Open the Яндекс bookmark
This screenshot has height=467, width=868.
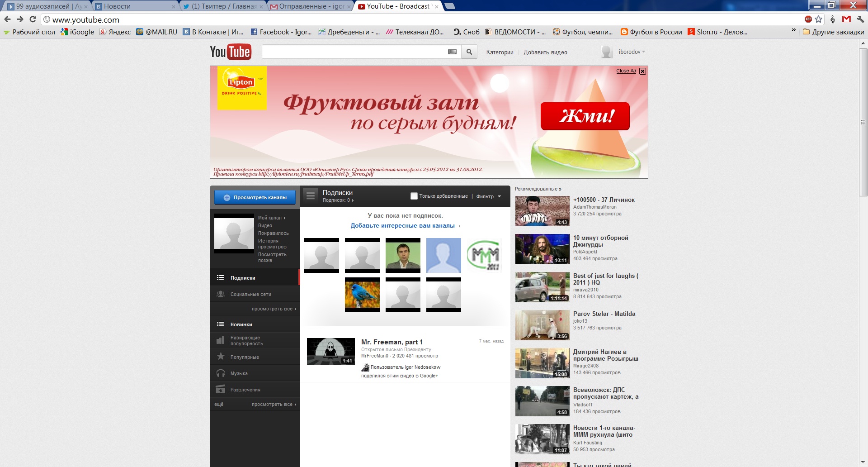[115, 32]
